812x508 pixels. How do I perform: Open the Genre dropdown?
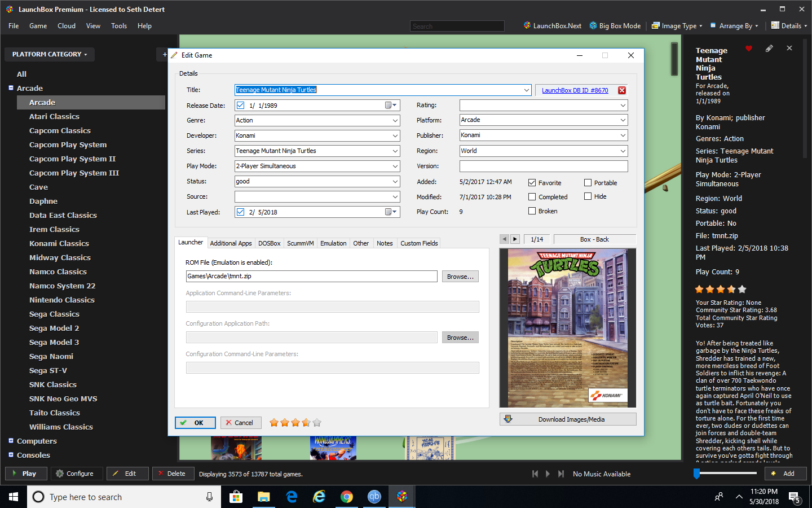[x=395, y=120]
